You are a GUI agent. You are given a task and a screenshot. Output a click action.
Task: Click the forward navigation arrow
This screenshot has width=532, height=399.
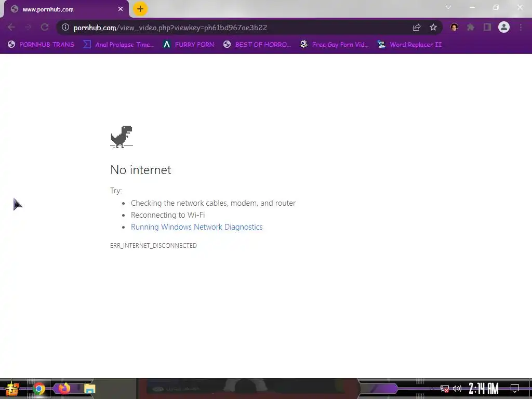28,27
